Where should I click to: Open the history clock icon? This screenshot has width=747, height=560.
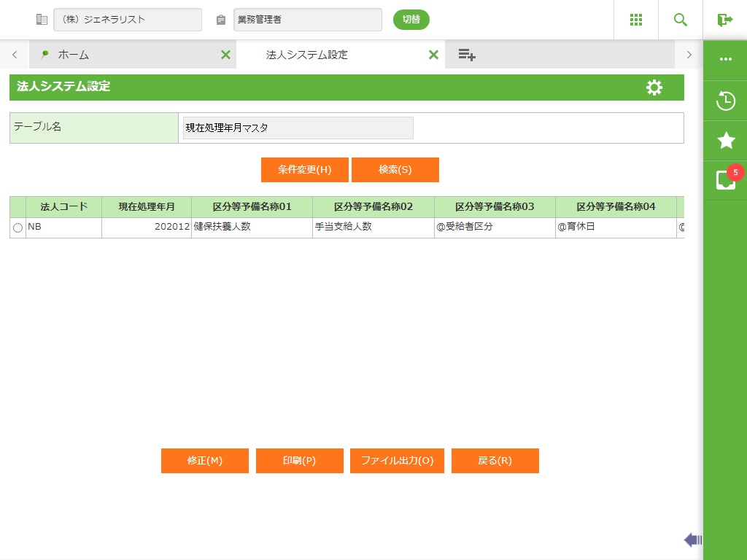click(x=725, y=101)
